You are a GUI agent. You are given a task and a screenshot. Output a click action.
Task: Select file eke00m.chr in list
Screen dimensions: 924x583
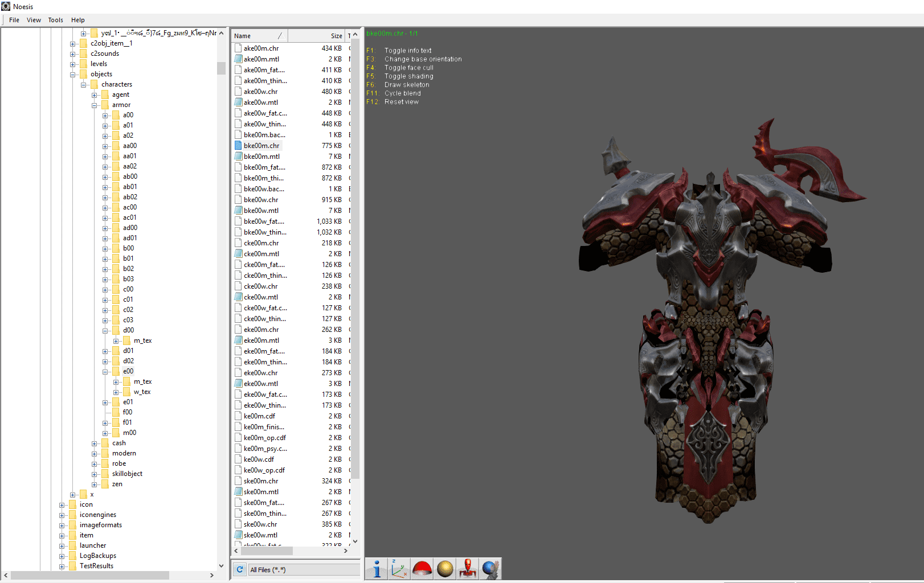pyautogui.click(x=261, y=330)
